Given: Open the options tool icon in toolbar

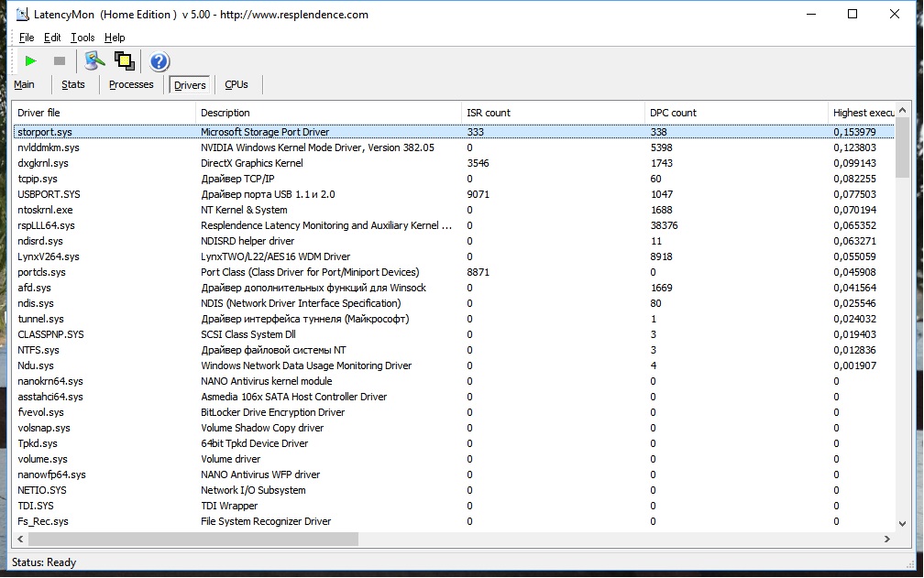Looking at the screenshot, I should [x=94, y=60].
